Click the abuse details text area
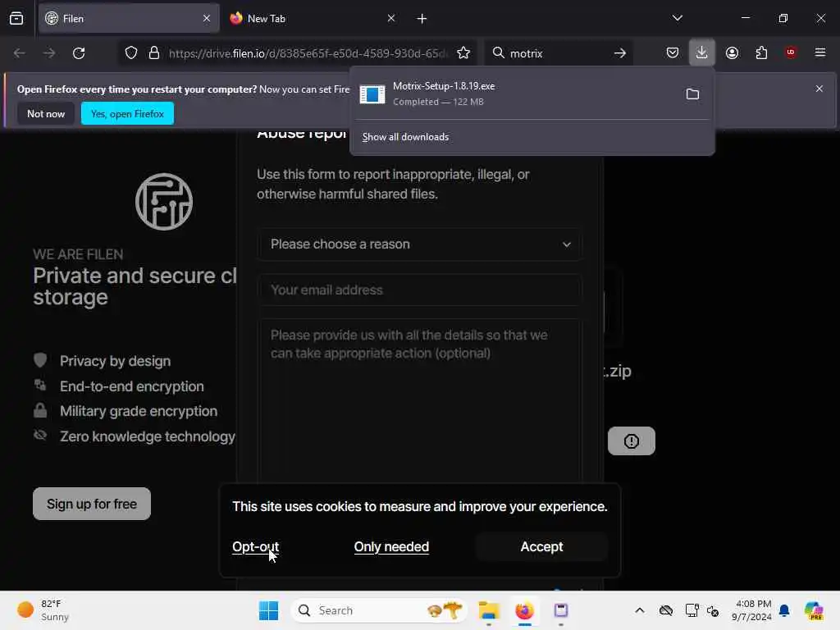The image size is (840, 630). pyautogui.click(x=421, y=400)
